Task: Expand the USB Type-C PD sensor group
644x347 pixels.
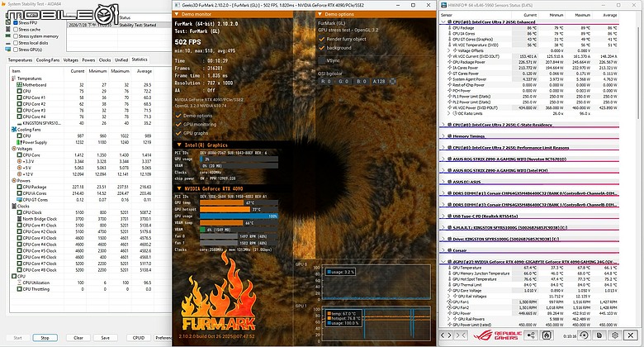Action: click(443, 216)
